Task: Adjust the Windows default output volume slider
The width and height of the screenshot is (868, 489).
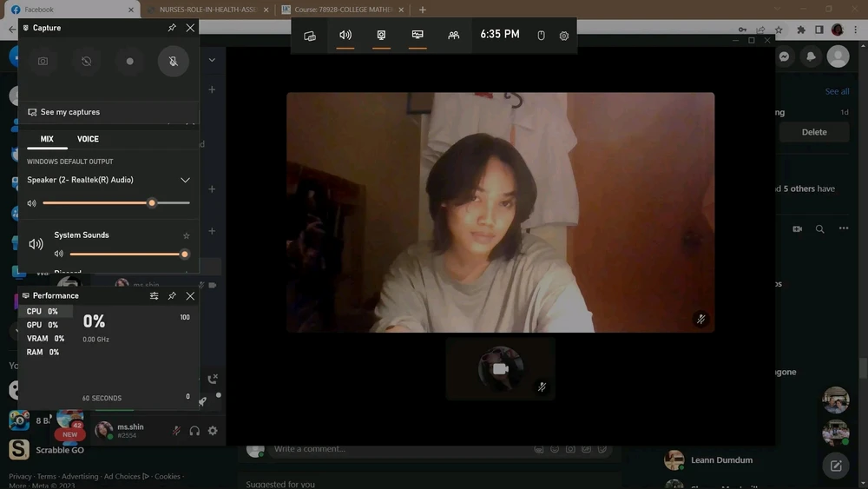Action: tap(116, 203)
